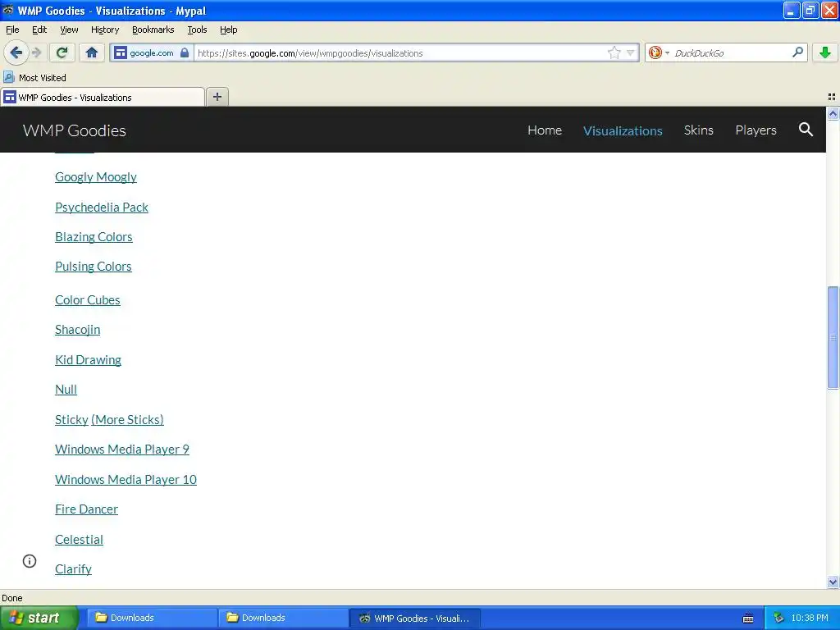Switch to second Downloads taskbar window
Image resolution: width=840 pixels, height=630 pixels.
(x=283, y=618)
